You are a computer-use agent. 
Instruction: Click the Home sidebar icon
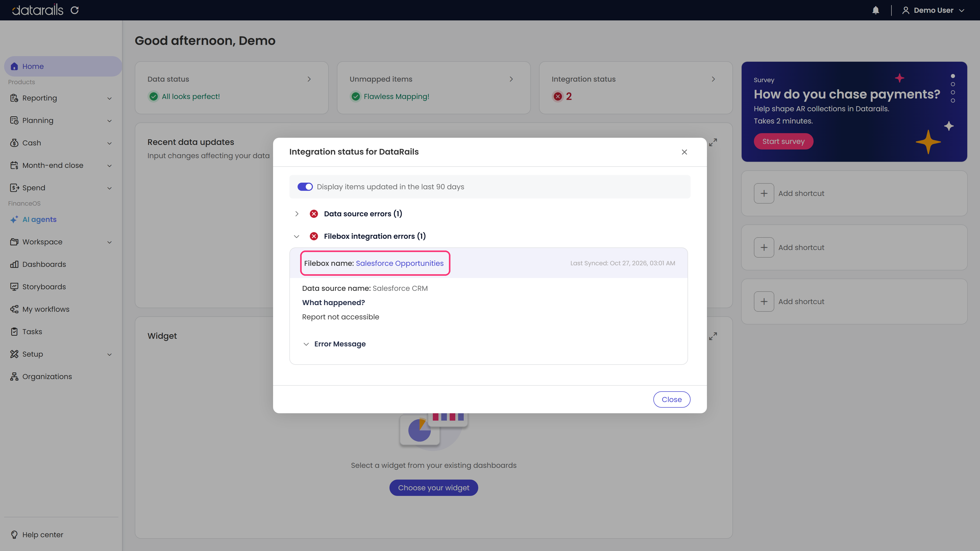click(x=14, y=67)
